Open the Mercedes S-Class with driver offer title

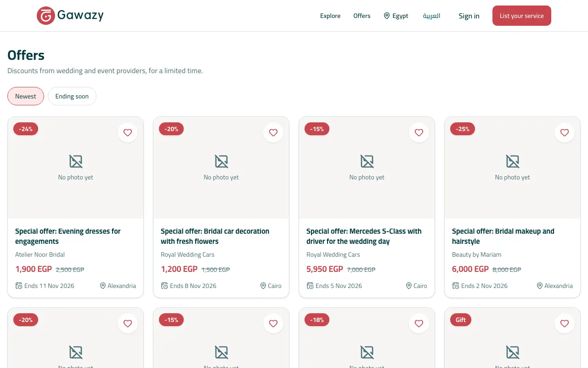(364, 236)
